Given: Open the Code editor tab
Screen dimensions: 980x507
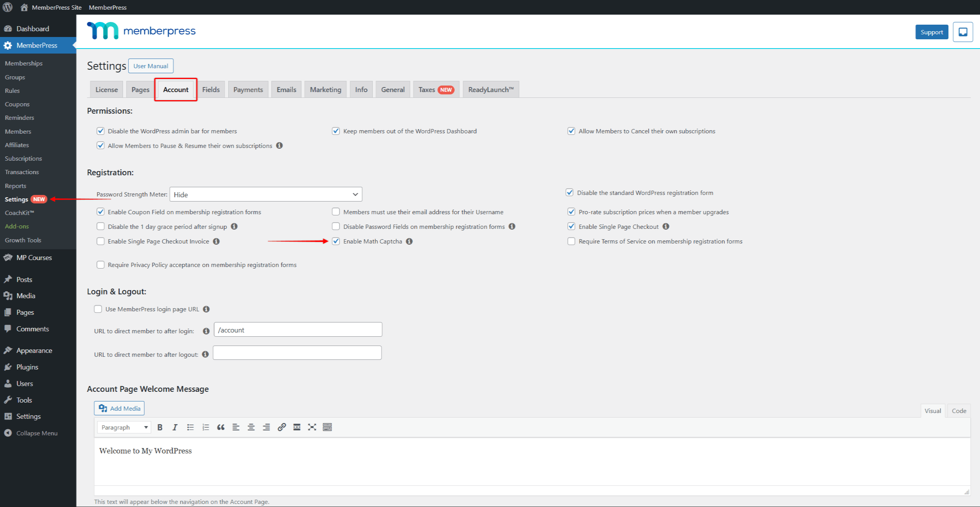Looking at the screenshot, I should pyautogui.click(x=958, y=411).
